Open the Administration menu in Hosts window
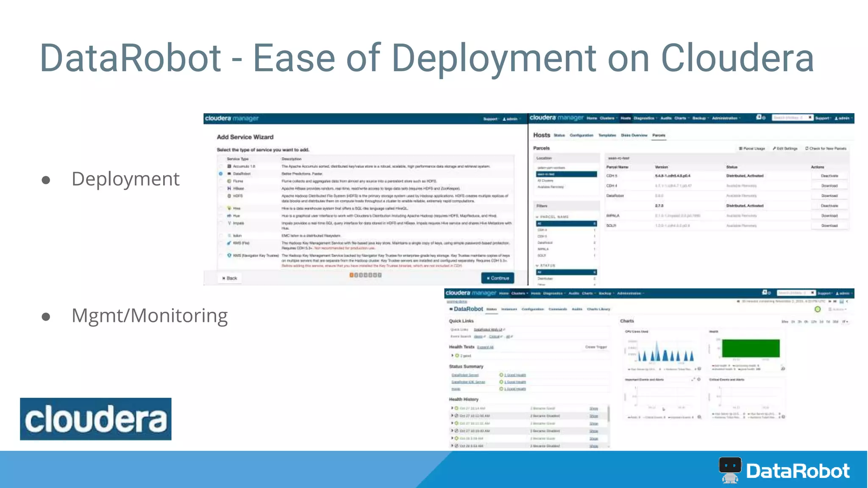The height and width of the screenshot is (488, 868). point(726,118)
